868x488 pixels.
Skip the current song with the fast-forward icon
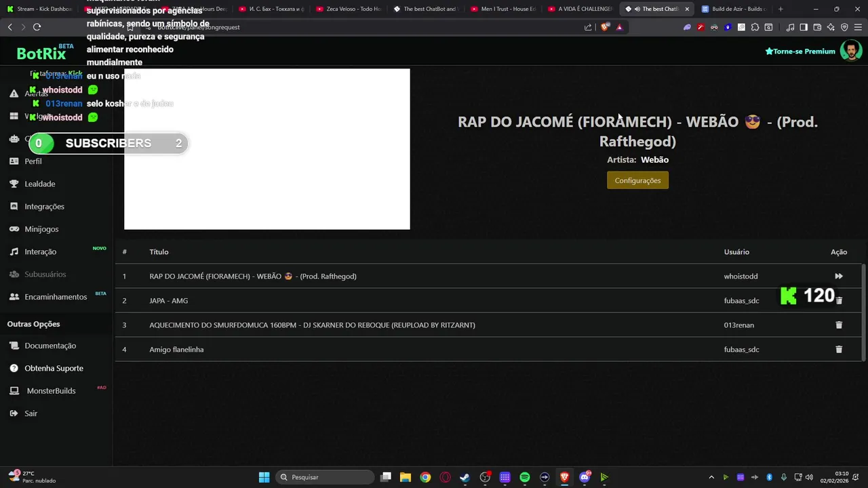pyautogui.click(x=839, y=276)
